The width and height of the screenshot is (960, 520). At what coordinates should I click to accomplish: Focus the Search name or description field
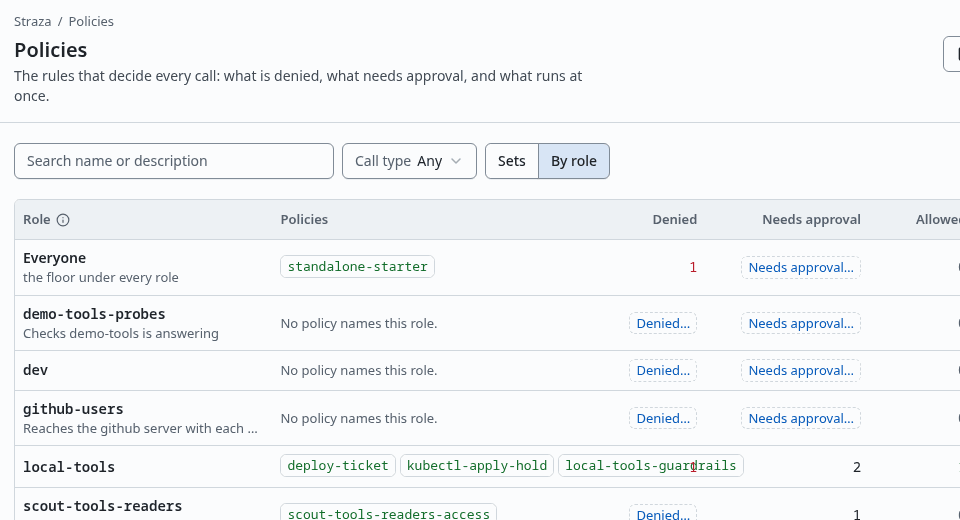tap(174, 161)
